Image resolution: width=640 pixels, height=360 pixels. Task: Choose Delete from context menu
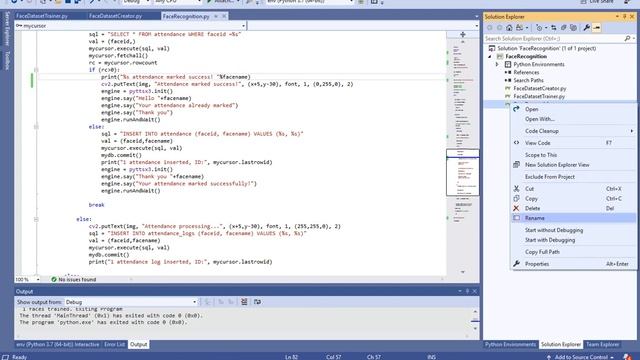[x=573, y=208]
